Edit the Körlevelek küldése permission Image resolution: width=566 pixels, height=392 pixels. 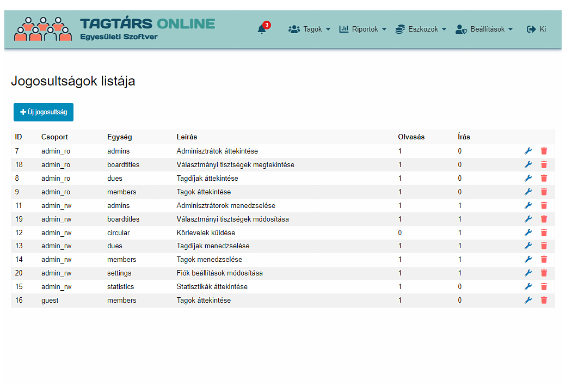[x=528, y=232]
